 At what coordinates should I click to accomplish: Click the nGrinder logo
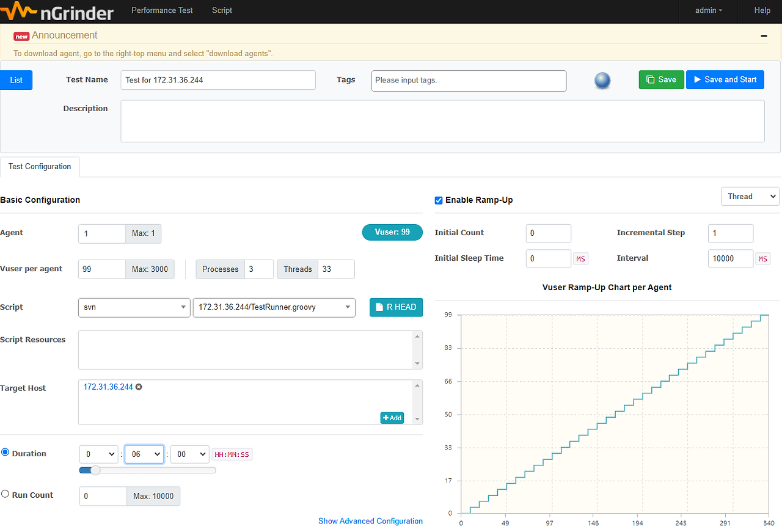(57, 11)
